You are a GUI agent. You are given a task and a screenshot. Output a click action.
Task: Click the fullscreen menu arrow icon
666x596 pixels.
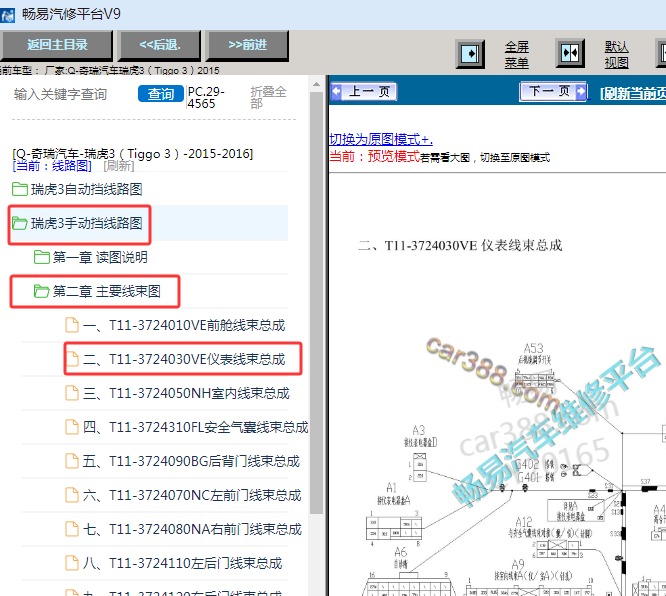(470, 54)
